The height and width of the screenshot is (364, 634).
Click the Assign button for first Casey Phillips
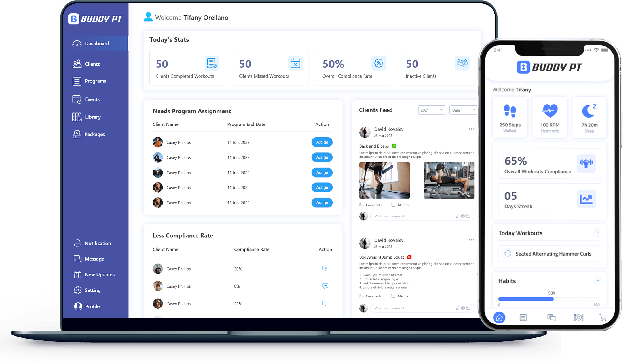click(x=322, y=142)
